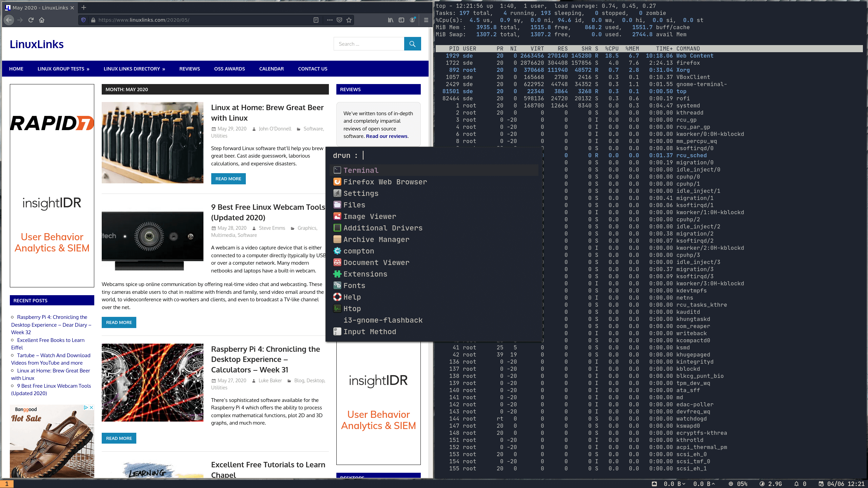Open 9 Best Free Linux Webcam Tools headline

(268, 212)
